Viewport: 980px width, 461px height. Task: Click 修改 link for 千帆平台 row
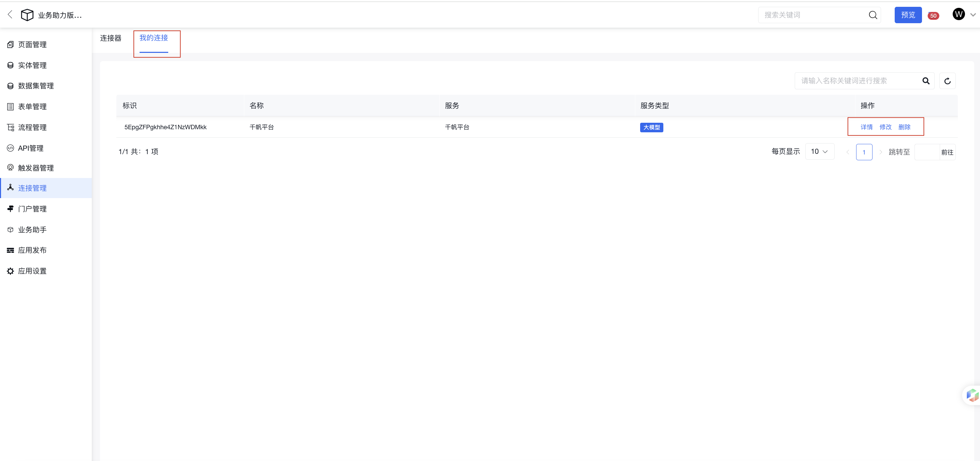[885, 127]
